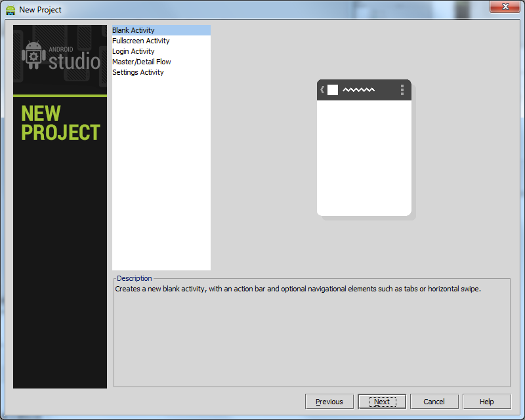Select the Fullscreen Activity template

[x=140, y=40]
